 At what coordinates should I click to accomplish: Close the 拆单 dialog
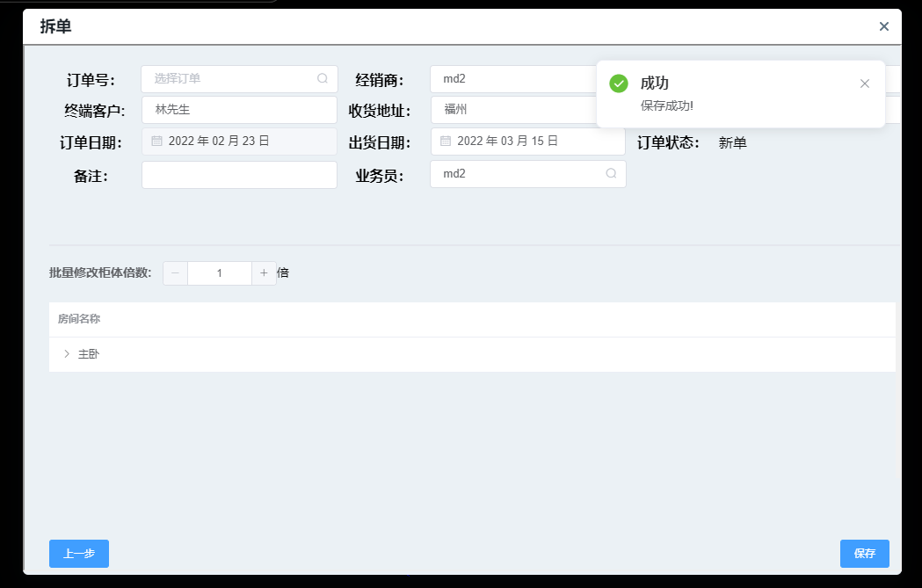click(884, 26)
